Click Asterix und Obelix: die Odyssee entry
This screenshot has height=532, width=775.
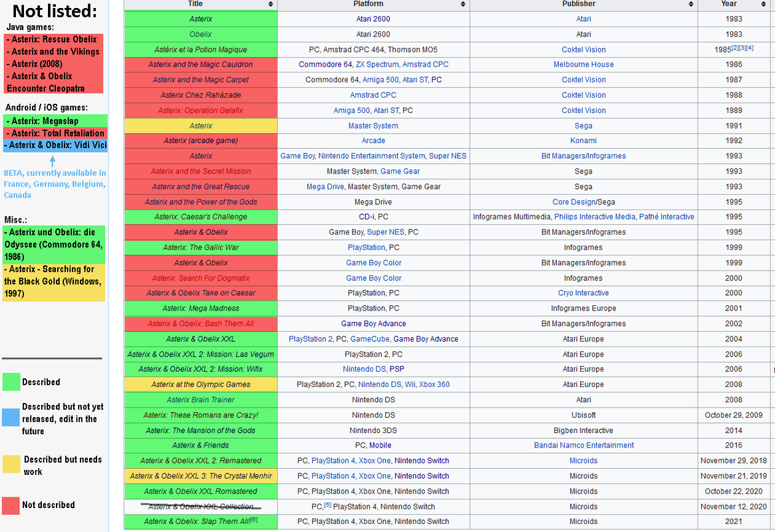(53, 245)
